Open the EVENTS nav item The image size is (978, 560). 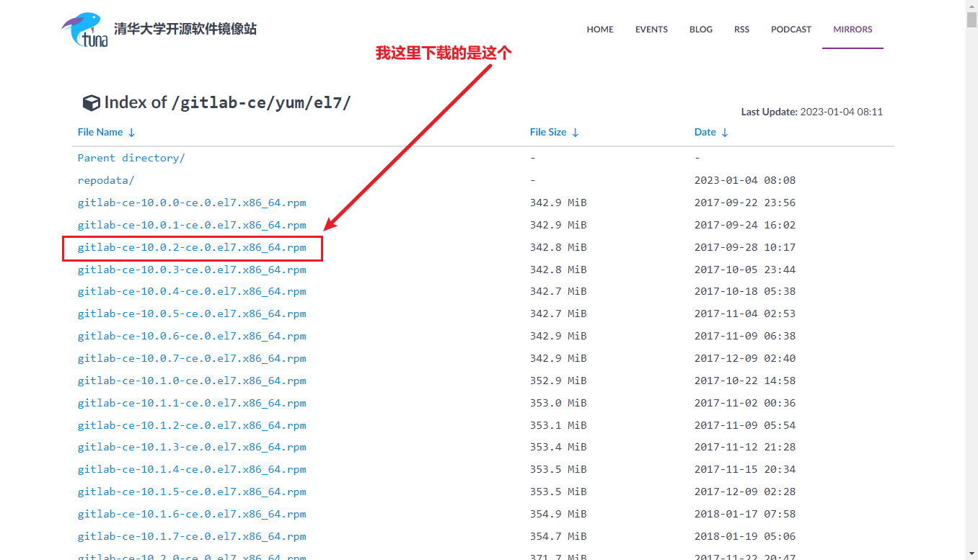tap(651, 30)
